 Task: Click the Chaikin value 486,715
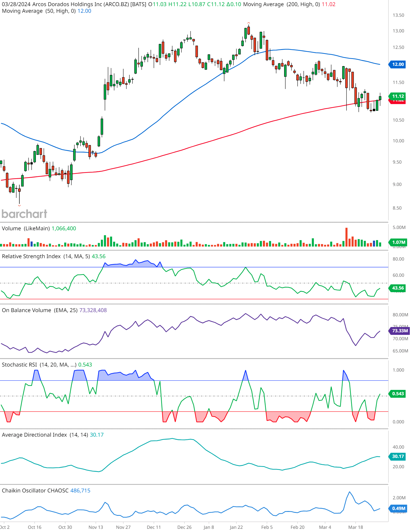[80, 491]
